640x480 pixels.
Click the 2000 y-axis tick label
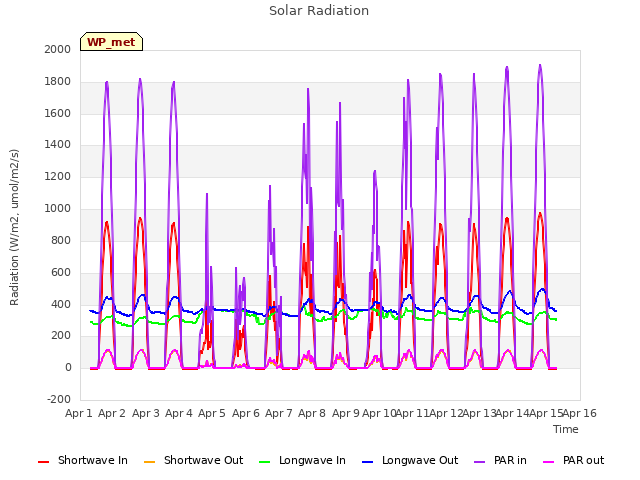[58, 49]
